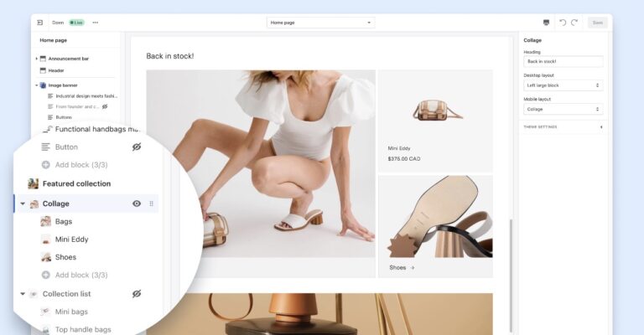Unhide the Collection list section
The width and height of the screenshot is (644, 335).
point(137,294)
